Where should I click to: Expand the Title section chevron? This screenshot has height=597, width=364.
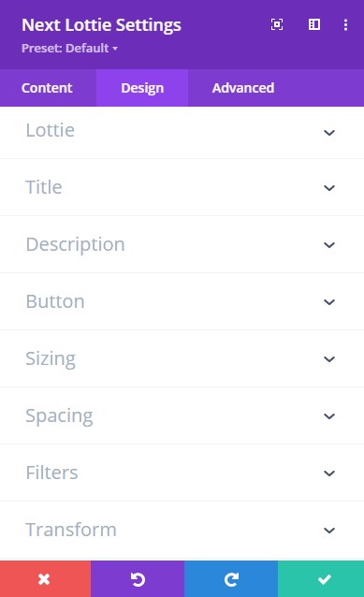(329, 188)
